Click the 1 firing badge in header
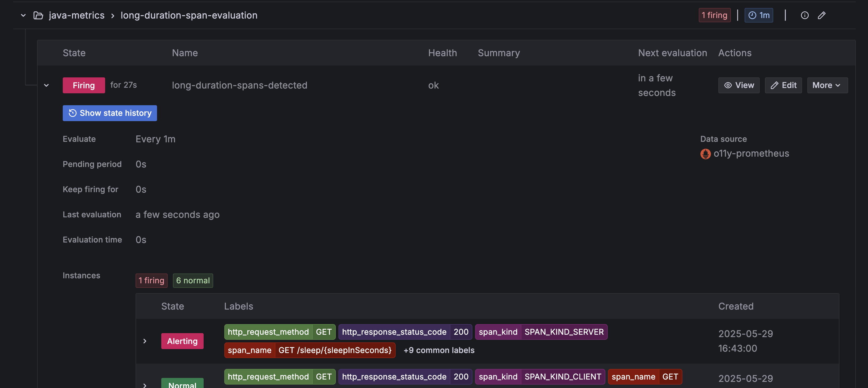The height and width of the screenshot is (388, 868). (x=714, y=15)
